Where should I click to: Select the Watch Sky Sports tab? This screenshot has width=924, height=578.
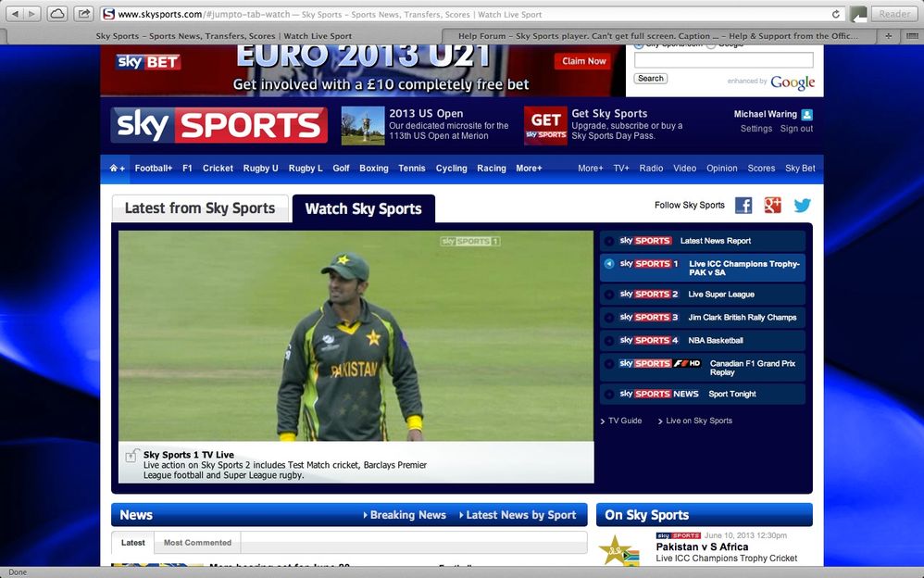click(x=364, y=208)
